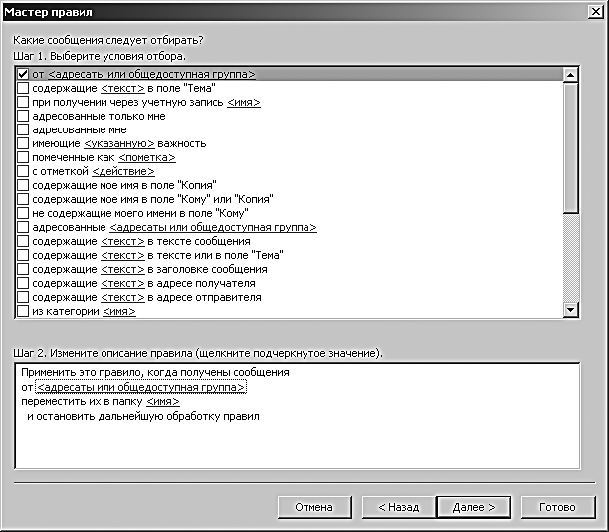Viewport: 609px width, 532px height.
Task: Go back with the < Назад button
Action: [398, 507]
